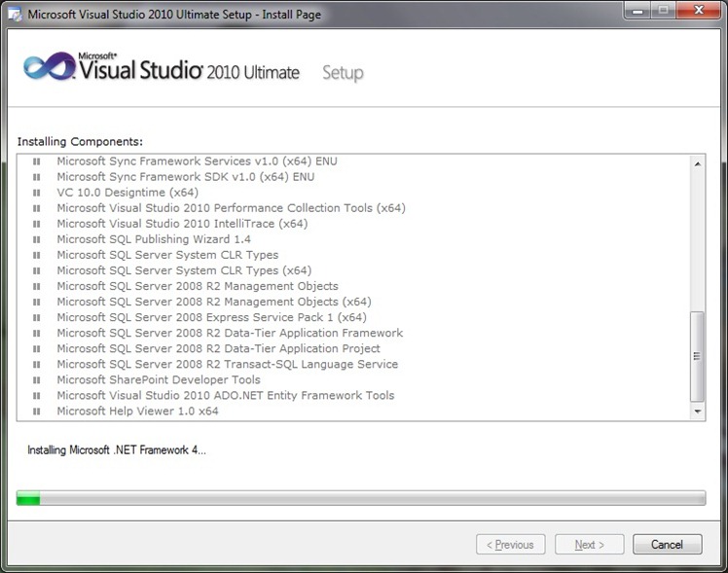Click pending icon for SQL Publishing Wizard 1.4
This screenshot has width=728, height=573.
pos(37,239)
